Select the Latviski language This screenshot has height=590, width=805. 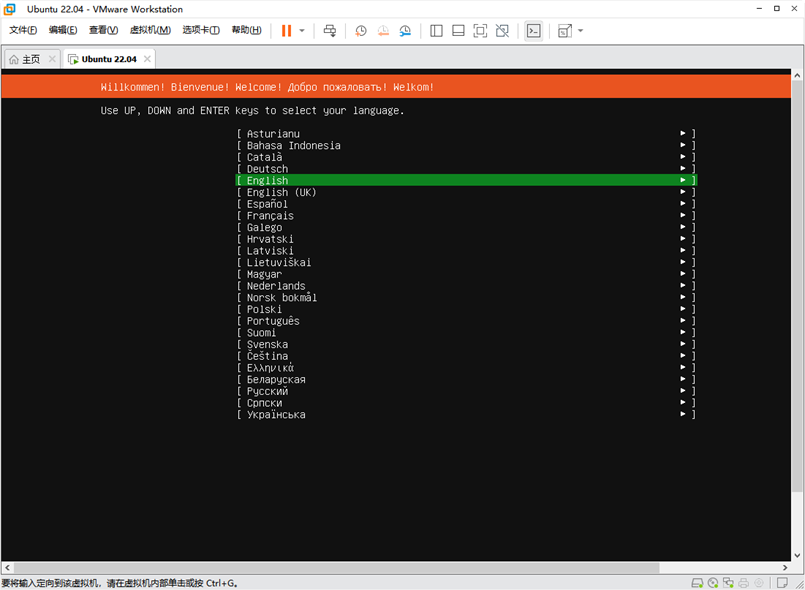click(466, 251)
